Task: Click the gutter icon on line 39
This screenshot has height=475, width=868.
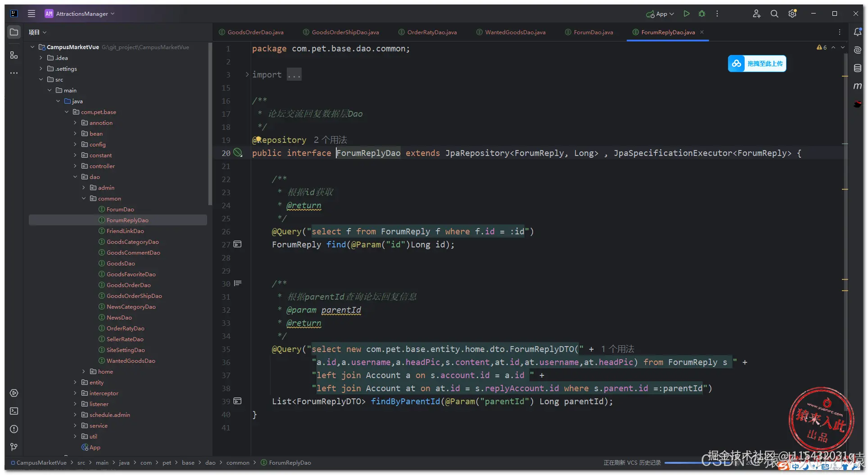Action: coord(238,401)
